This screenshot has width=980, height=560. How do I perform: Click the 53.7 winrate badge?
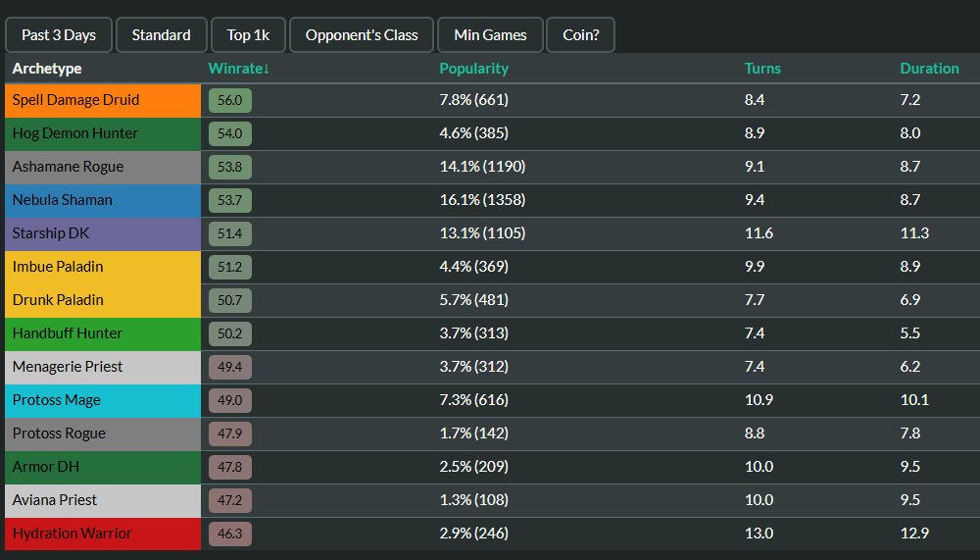[230, 200]
